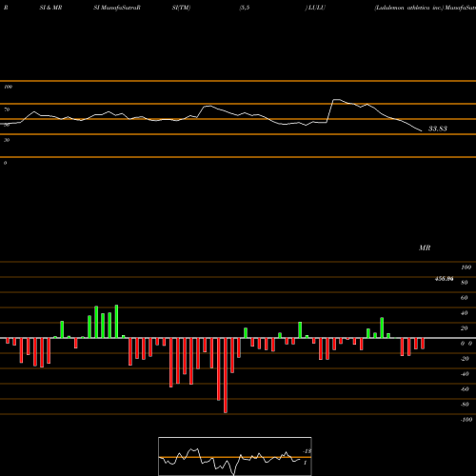Click the "MR" chart label
The width and height of the screenshot is (476, 476).
425,248
